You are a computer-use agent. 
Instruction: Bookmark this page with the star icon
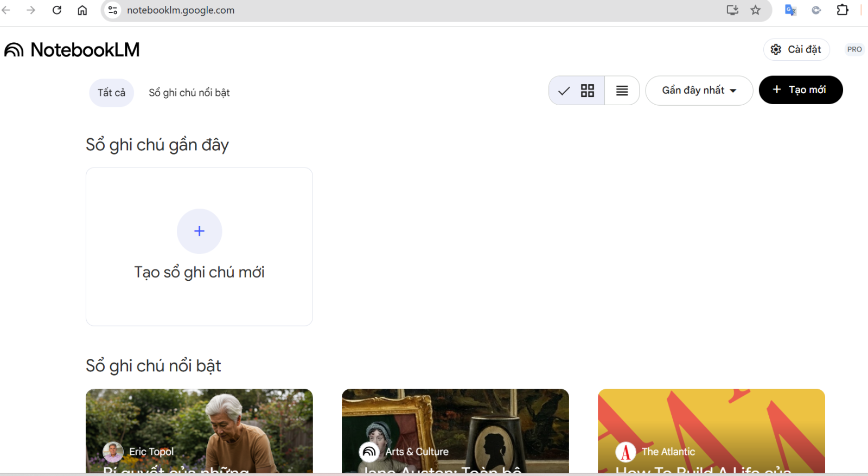tap(755, 10)
